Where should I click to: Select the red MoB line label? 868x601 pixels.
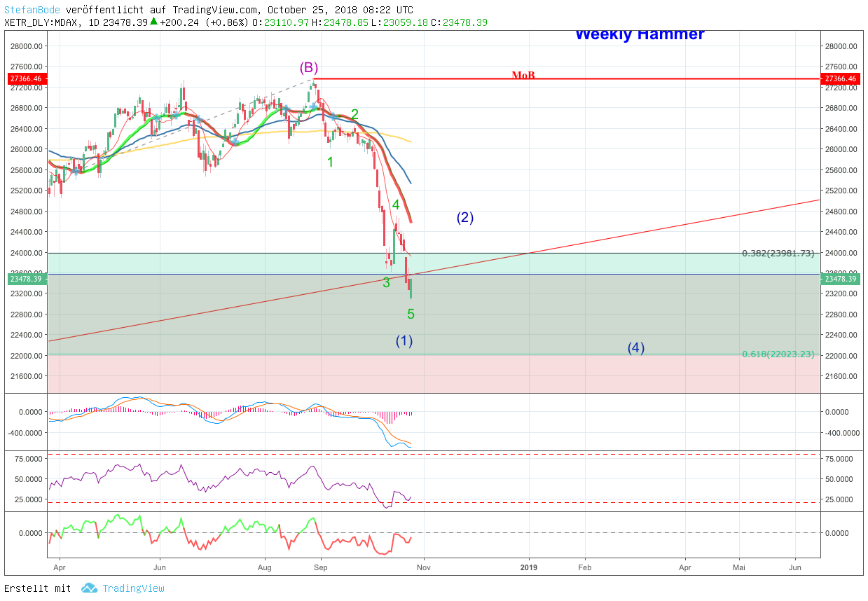click(x=523, y=75)
